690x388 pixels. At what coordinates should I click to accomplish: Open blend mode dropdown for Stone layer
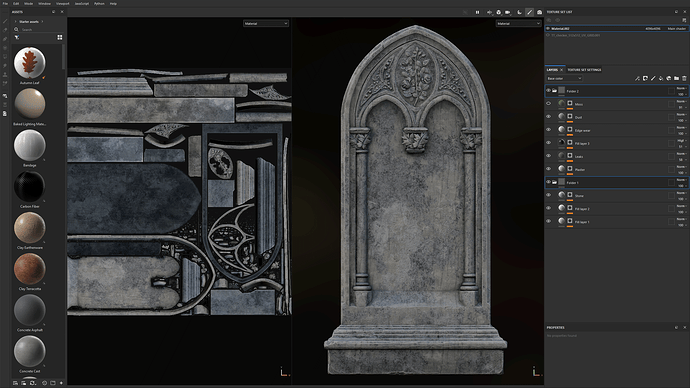click(682, 193)
